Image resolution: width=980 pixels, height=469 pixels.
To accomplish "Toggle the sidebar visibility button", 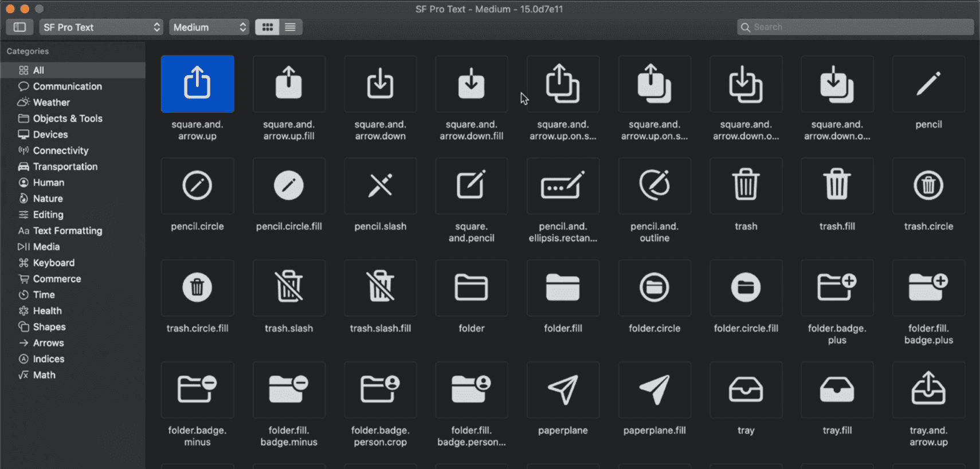I will (19, 27).
